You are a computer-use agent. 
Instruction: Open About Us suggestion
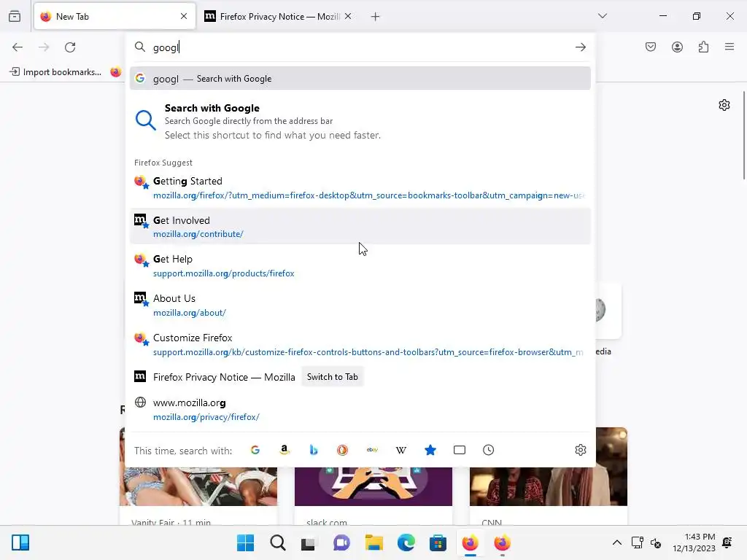pyautogui.click(x=360, y=306)
